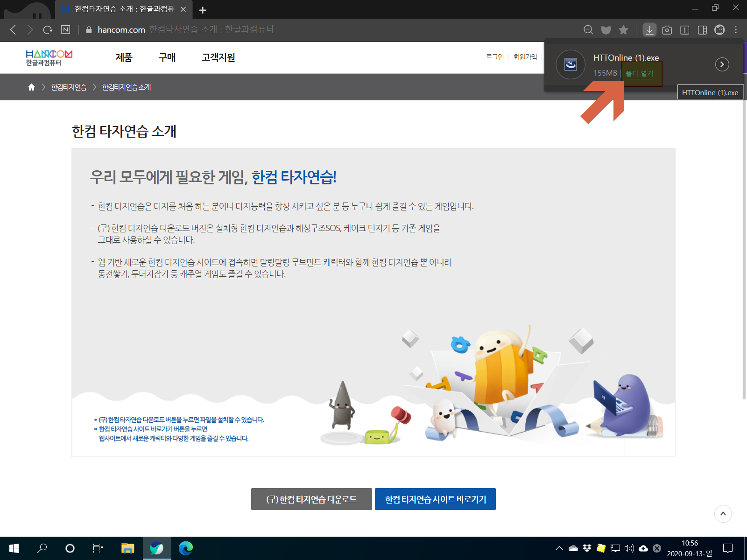Click the 한컴 타자연습 소개 page heading

click(x=124, y=132)
